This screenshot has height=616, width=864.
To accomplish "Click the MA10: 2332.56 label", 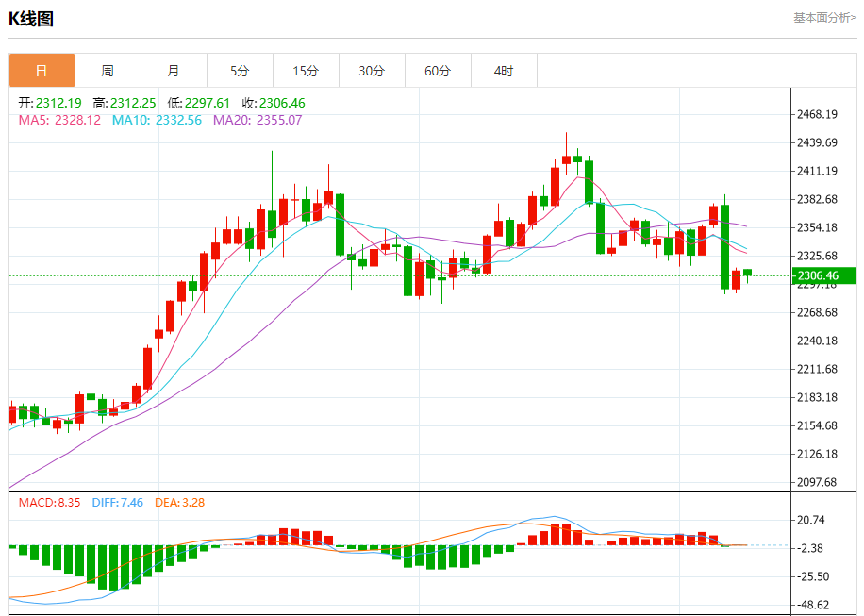I will click(157, 120).
